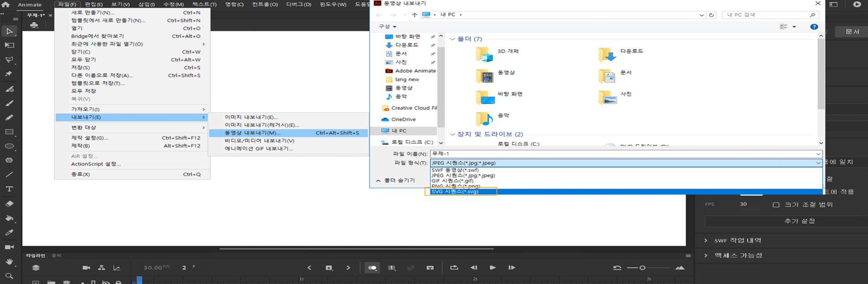This screenshot has height=284, width=868.
Task: Select the Zoom magnifier tool
Action: pos(9,276)
